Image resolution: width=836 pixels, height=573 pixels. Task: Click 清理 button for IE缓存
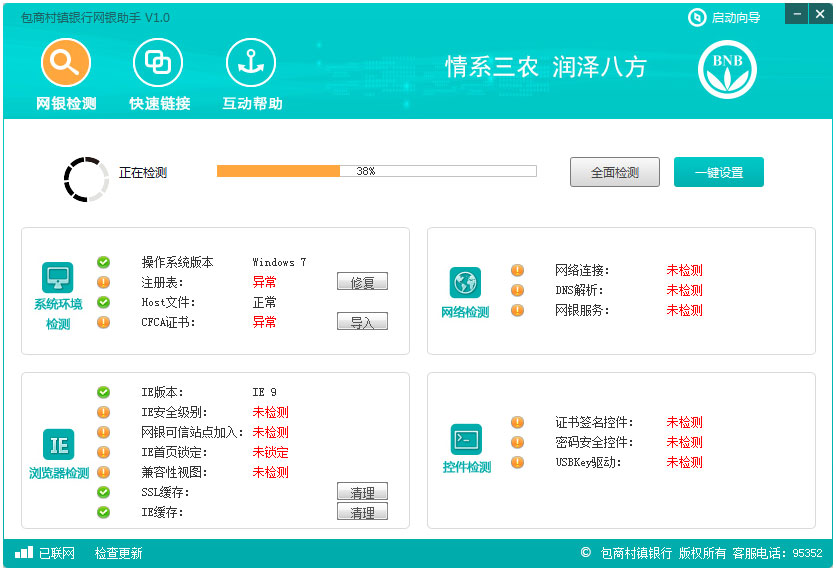[362, 512]
